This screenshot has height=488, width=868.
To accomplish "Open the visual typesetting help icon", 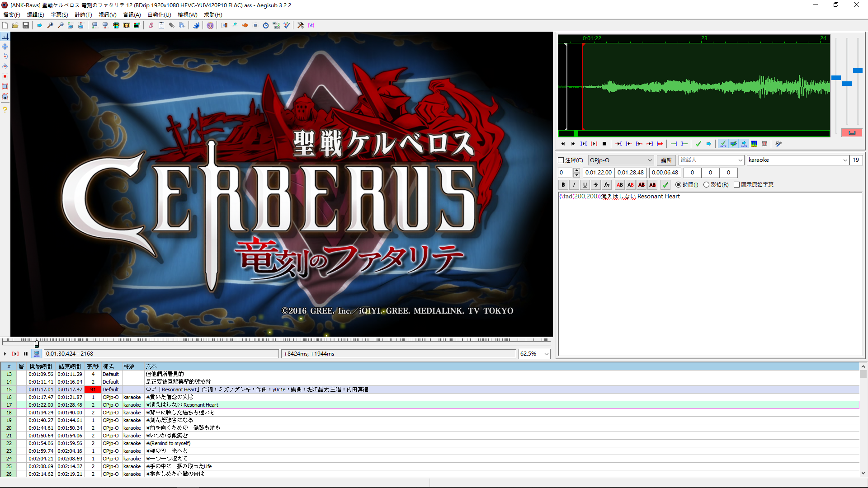I will (x=5, y=110).
